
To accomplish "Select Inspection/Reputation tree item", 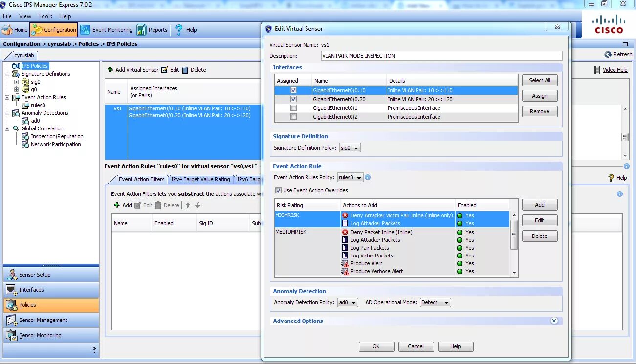I will 57,136.
